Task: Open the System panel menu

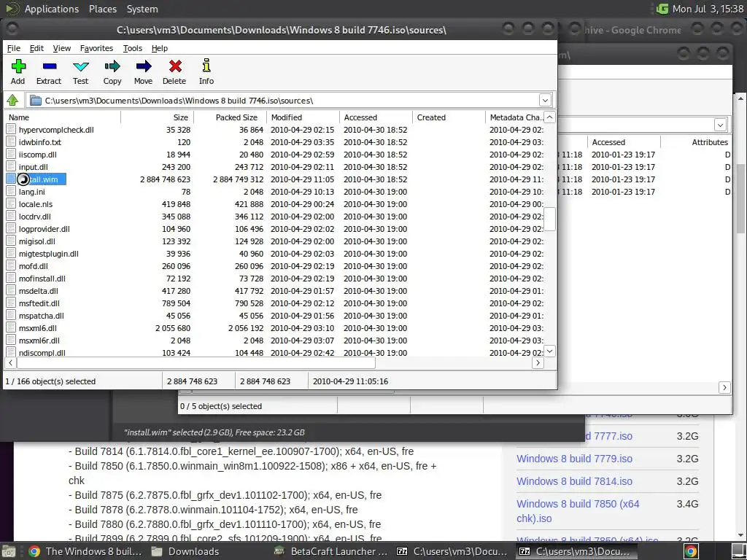Action: (x=142, y=9)
